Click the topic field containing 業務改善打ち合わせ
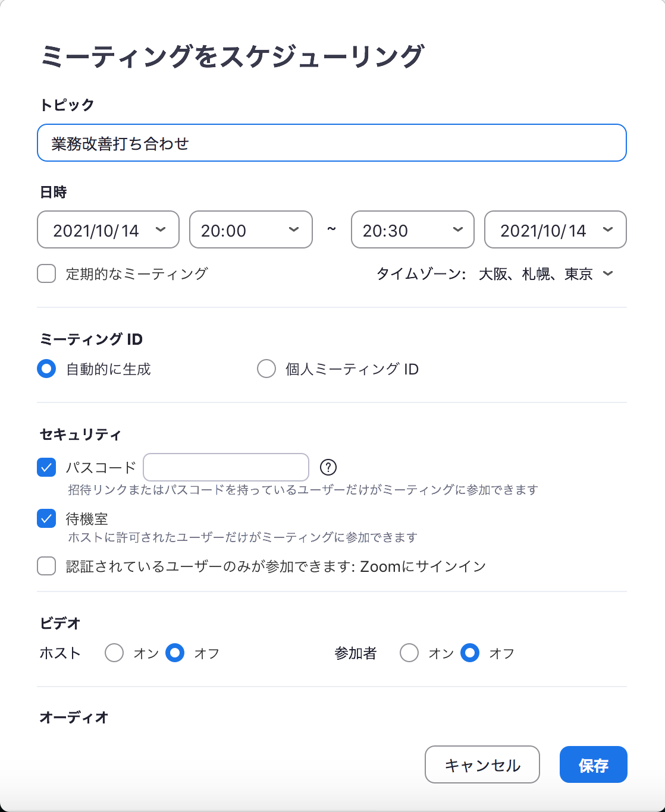The height and width of the screenshot is (812, 665). 332,143
